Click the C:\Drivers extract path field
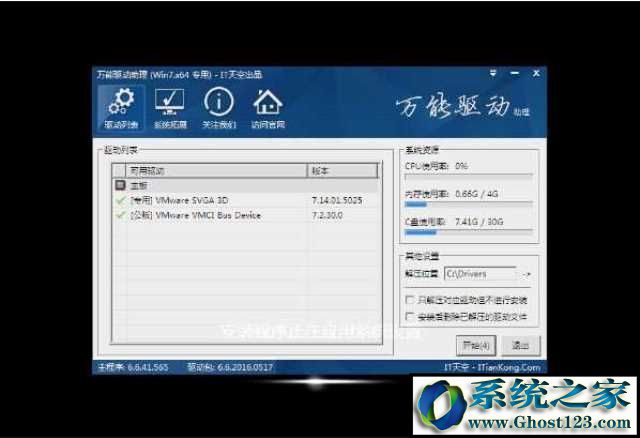Screen dimensions: 640x438 [481, 274]
